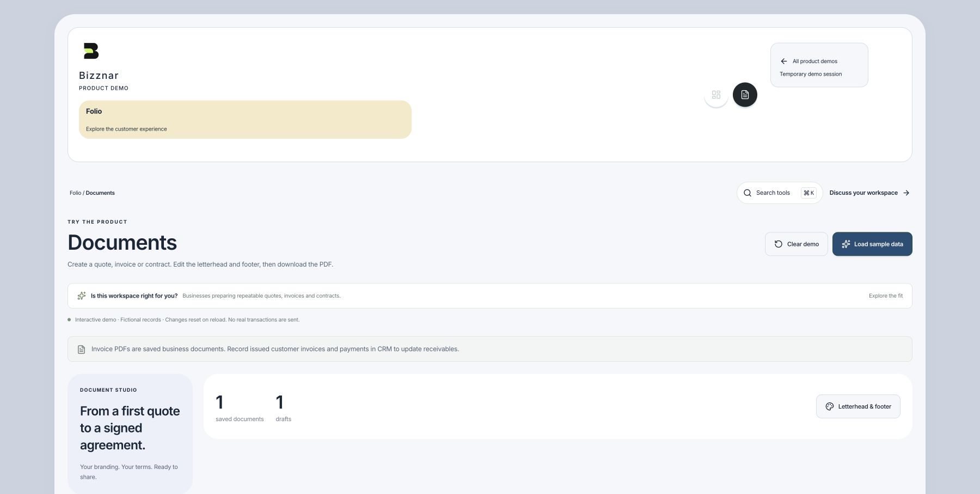Click the back arrow beside All product demos

(784, 61)
